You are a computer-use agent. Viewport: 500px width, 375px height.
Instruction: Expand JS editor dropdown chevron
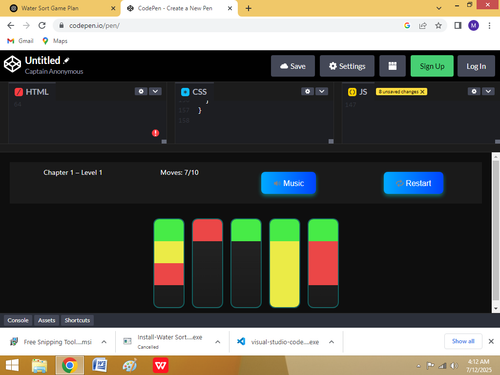(x=488, y=91)
